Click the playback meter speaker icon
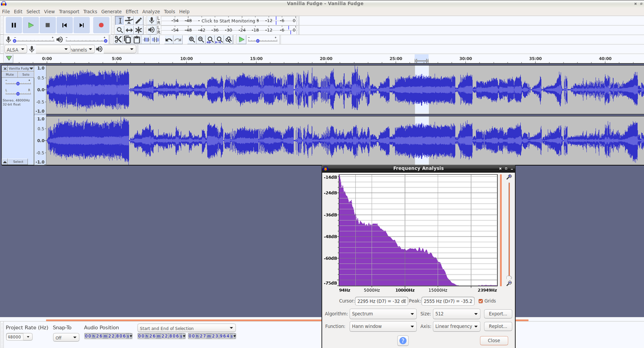644x348 pixels. [x=151, y=30]
